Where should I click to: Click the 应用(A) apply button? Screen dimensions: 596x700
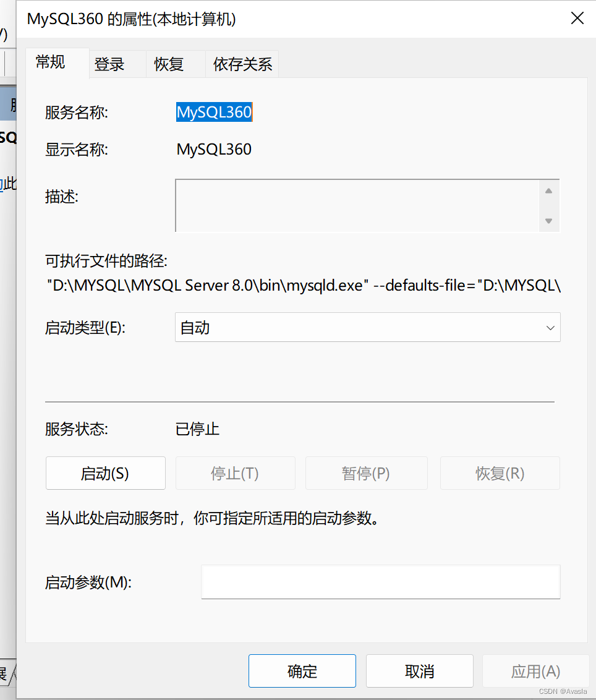pos(536,671)
